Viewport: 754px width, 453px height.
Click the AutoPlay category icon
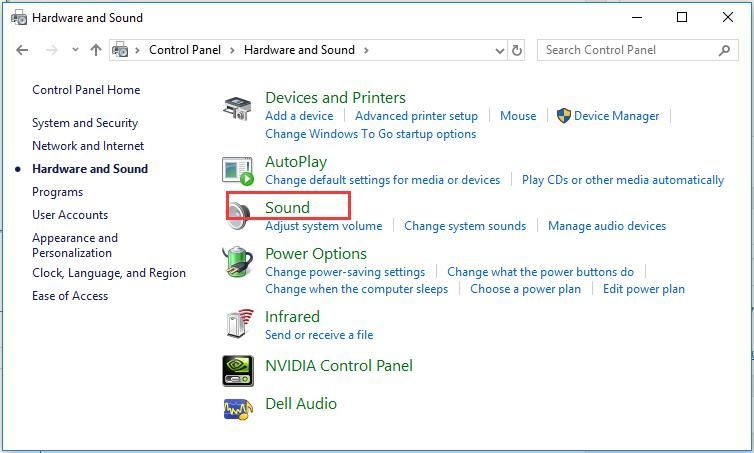tap(238, 171)
